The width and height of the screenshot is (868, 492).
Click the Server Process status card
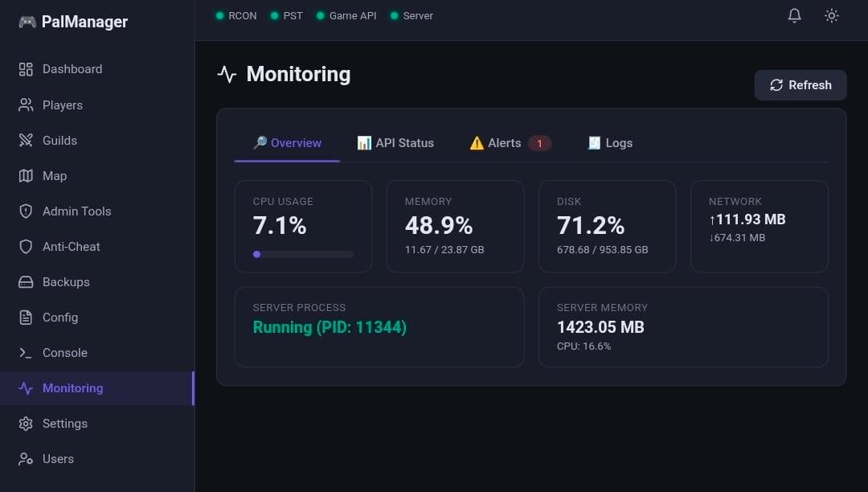tap(379, 327)
